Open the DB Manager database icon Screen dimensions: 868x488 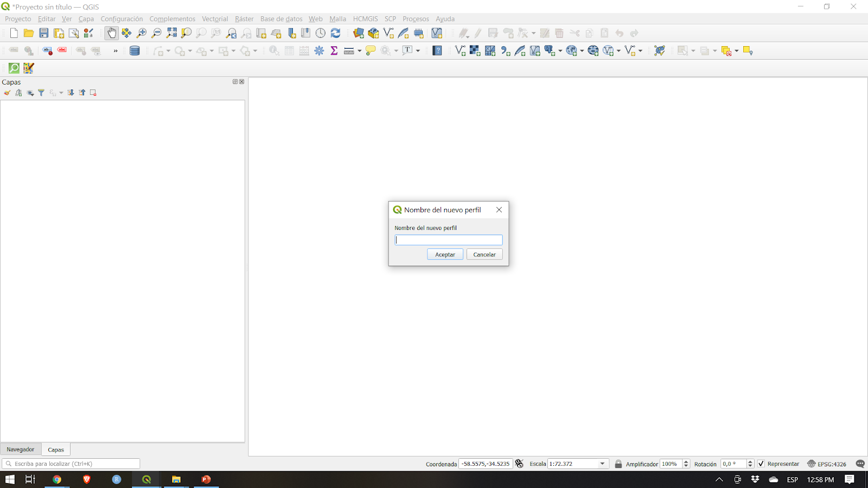click(135, 50)
